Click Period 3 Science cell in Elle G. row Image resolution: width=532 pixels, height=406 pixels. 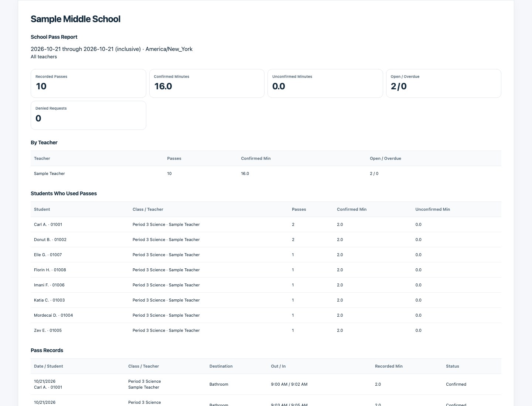[x=166, y=255]
